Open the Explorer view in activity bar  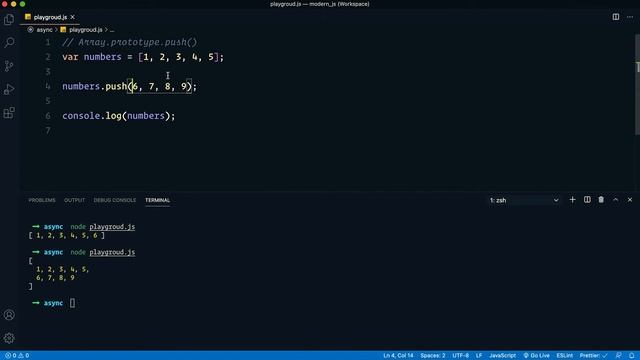point(9,19)
